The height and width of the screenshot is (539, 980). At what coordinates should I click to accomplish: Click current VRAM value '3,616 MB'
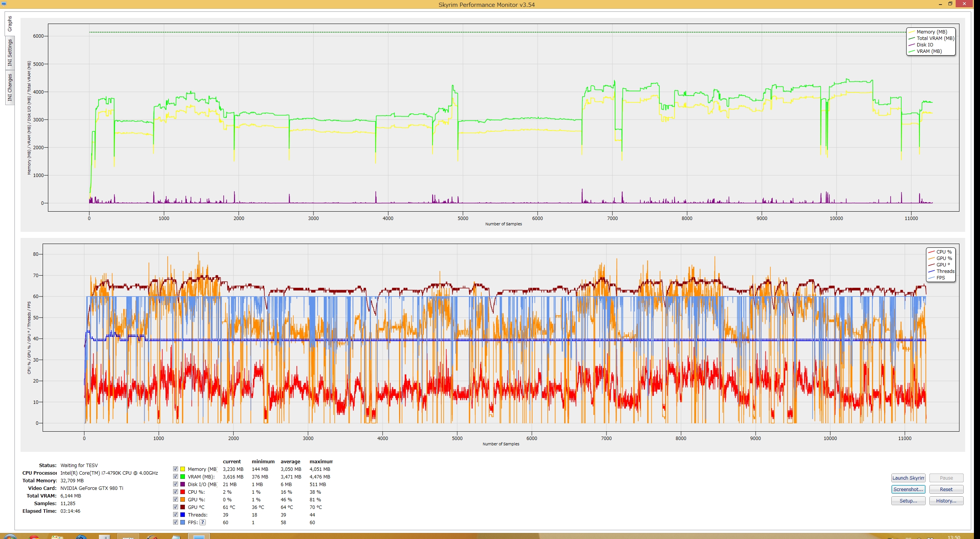[233, 477]
